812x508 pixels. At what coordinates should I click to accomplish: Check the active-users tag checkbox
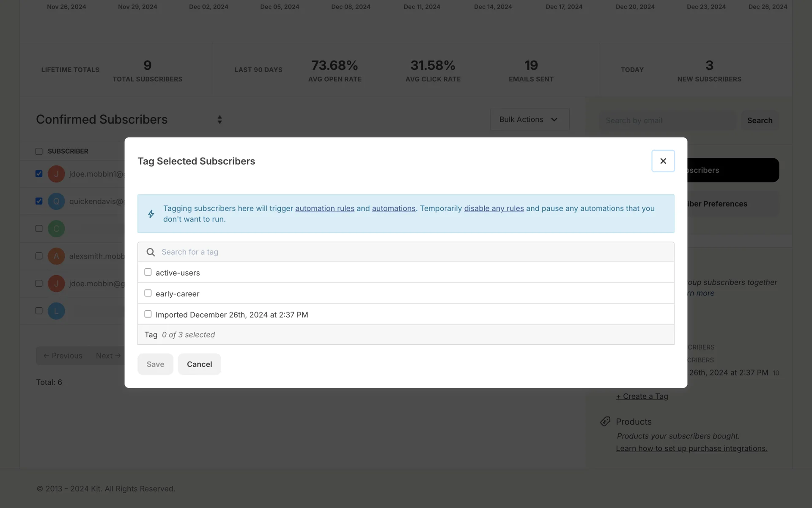(x=148, y=272)
